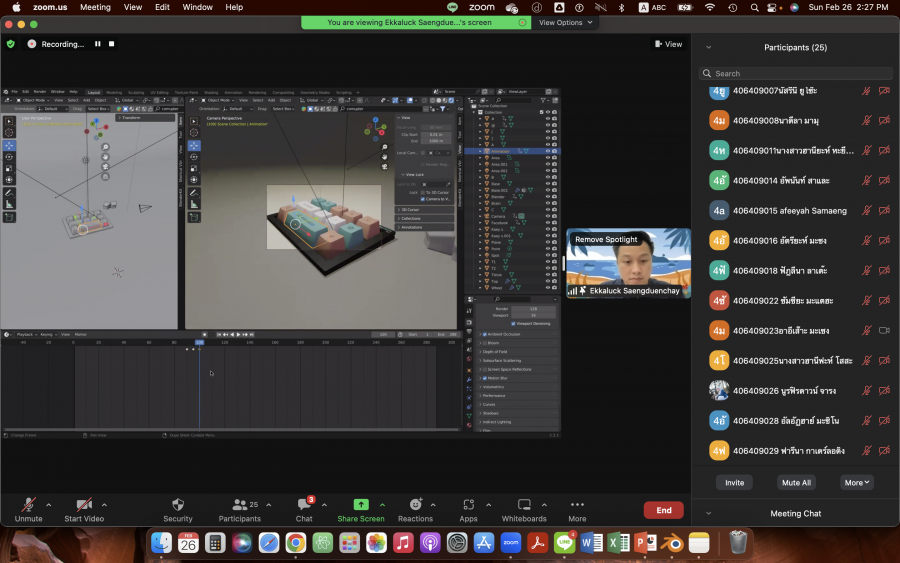Open Whiteboards from the meeting toolbar

pos(524,506)
